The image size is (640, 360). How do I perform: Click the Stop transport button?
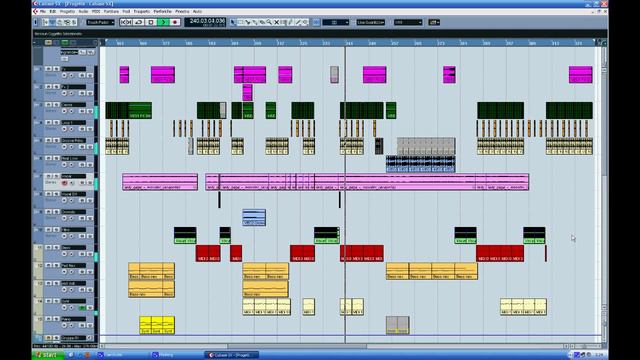[x=151, y=22]
